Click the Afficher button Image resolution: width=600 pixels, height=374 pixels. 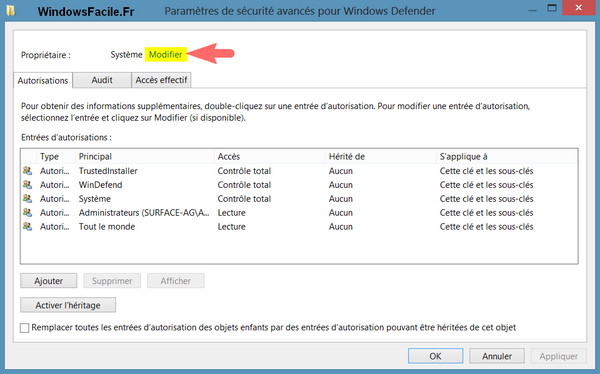(176, 281)
